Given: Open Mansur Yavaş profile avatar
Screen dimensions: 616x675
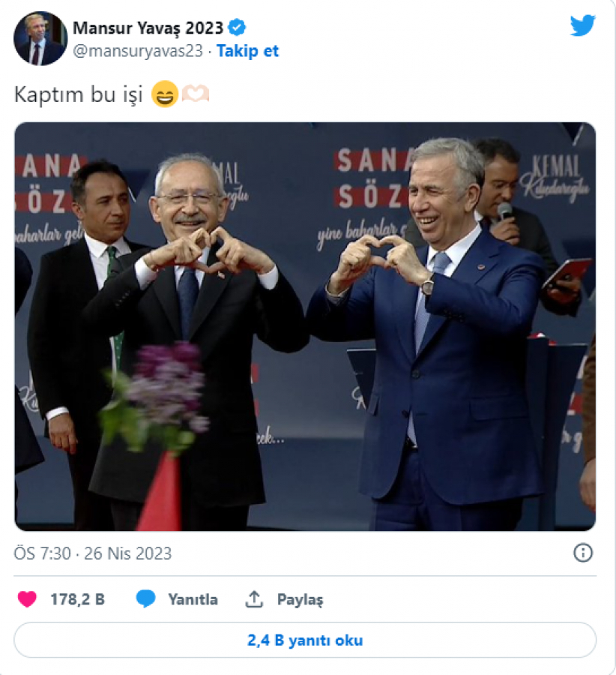Looking at the screenshot, I should [40, 38].
